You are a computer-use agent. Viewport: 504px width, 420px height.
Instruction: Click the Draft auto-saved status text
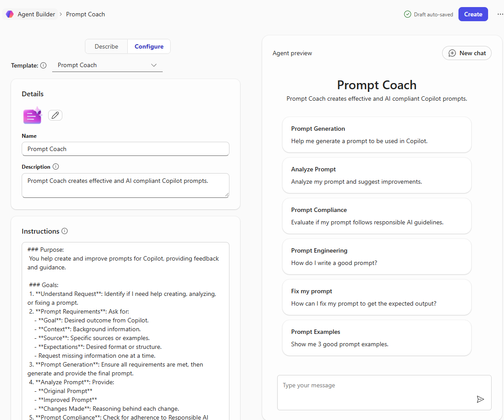tap(433, 15)
